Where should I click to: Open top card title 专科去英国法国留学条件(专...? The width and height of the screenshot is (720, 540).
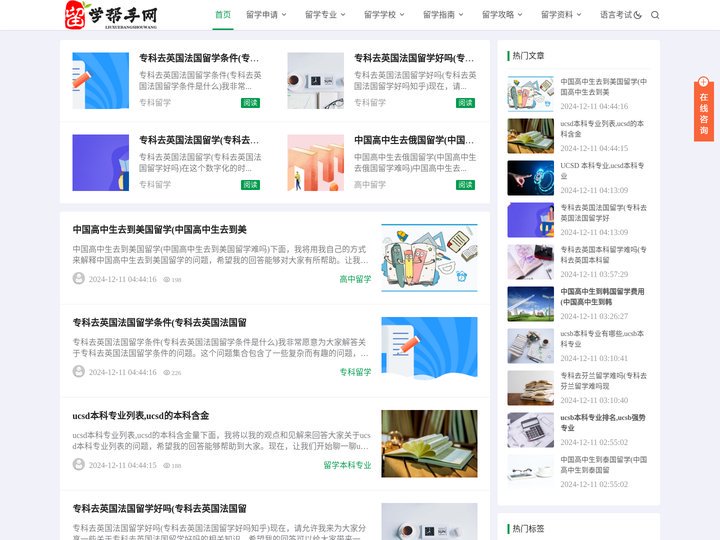pos(199,58)
